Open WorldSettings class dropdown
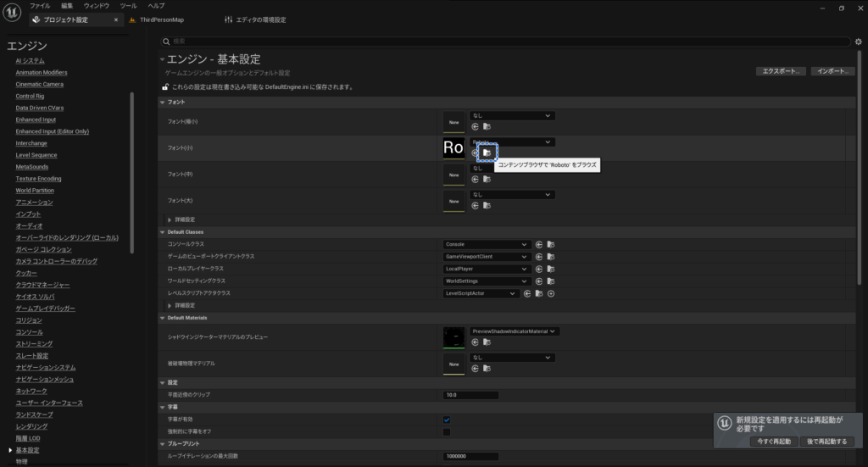This screenshot has width=868, height=467. 486,281
